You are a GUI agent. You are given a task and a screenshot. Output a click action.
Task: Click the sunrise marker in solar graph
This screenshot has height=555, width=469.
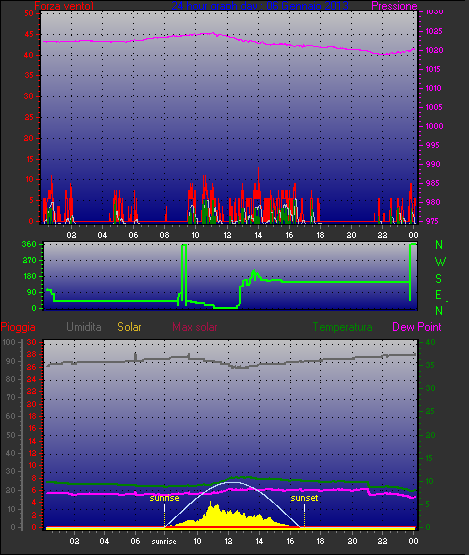pyautogui.click(x=164, y=498)
